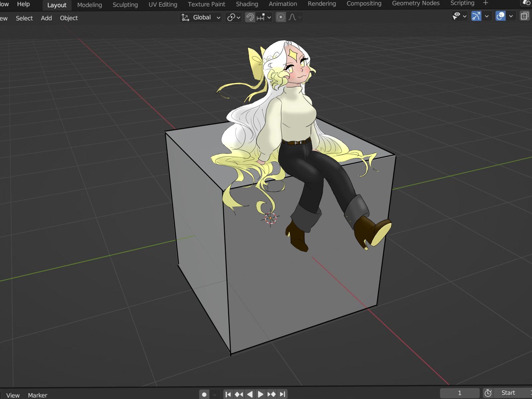Screen dimensions: 532x399
Task: Open the Add menu in viewport header
Action: (x=46, y=18)
